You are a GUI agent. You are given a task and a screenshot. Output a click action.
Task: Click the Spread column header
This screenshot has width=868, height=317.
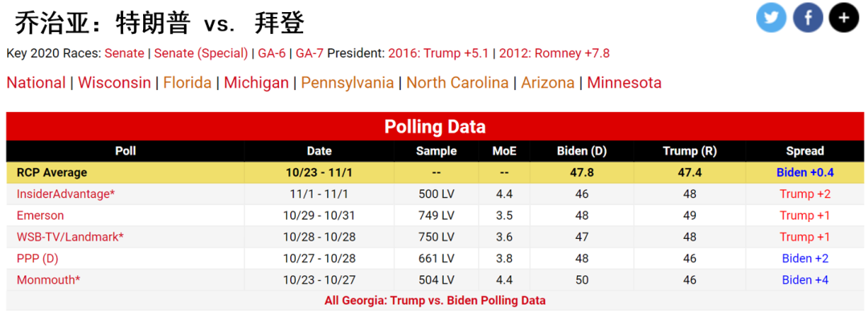tap(805, 150)
